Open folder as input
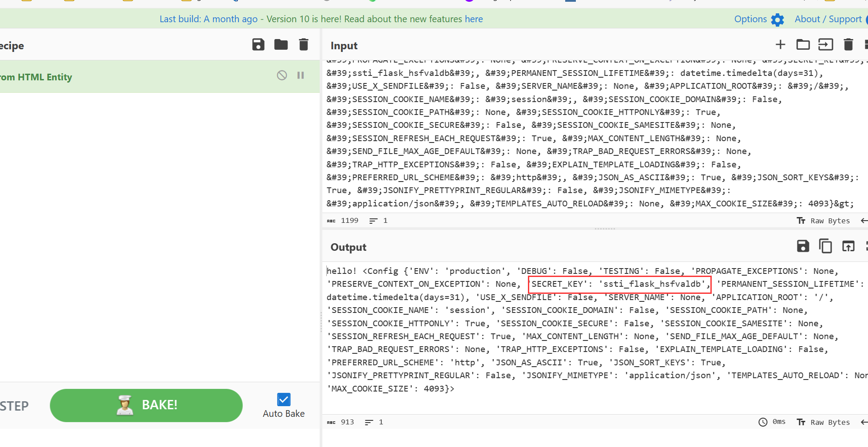The image size is (868, 447). pos(803,44)
